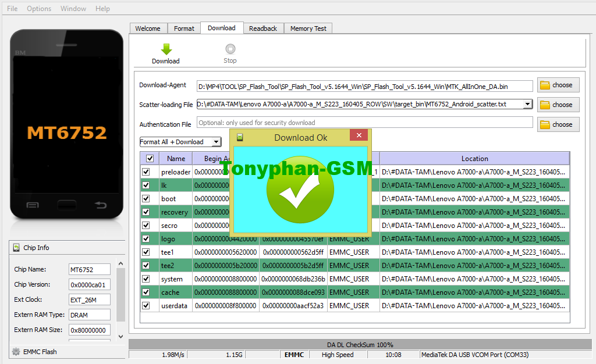Uncheck the lk partition checkbox
596x364 pixels.
pyautogui.click(x=146, y=185)
